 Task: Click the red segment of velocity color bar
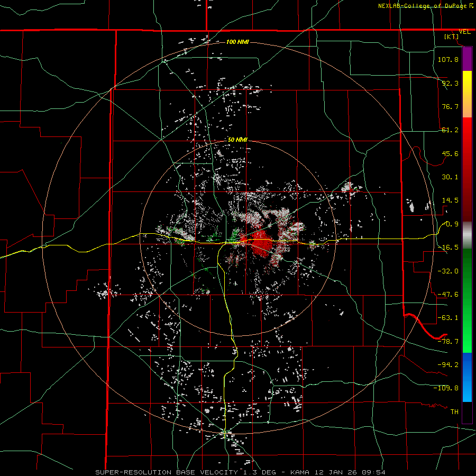(467, 169)
